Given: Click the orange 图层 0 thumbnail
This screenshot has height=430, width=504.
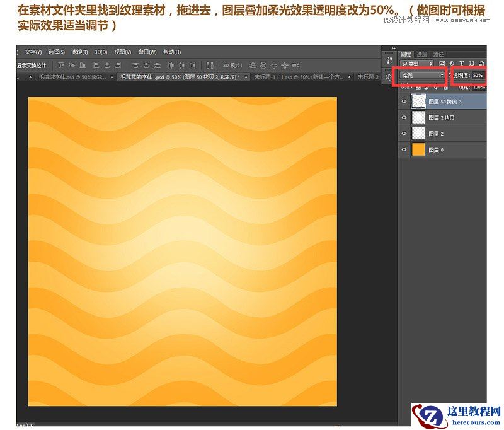Looking at the screenshot, I should (x=418, y=149).
